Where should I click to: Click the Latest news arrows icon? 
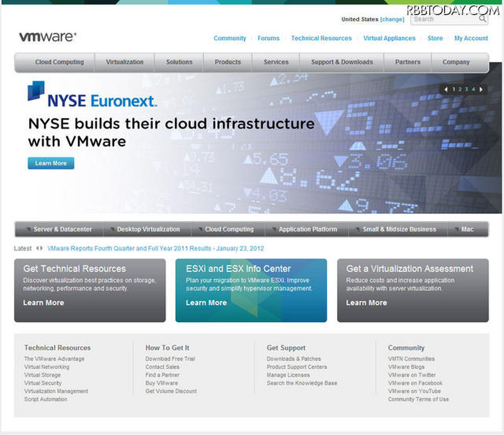[x=40, y=248]
